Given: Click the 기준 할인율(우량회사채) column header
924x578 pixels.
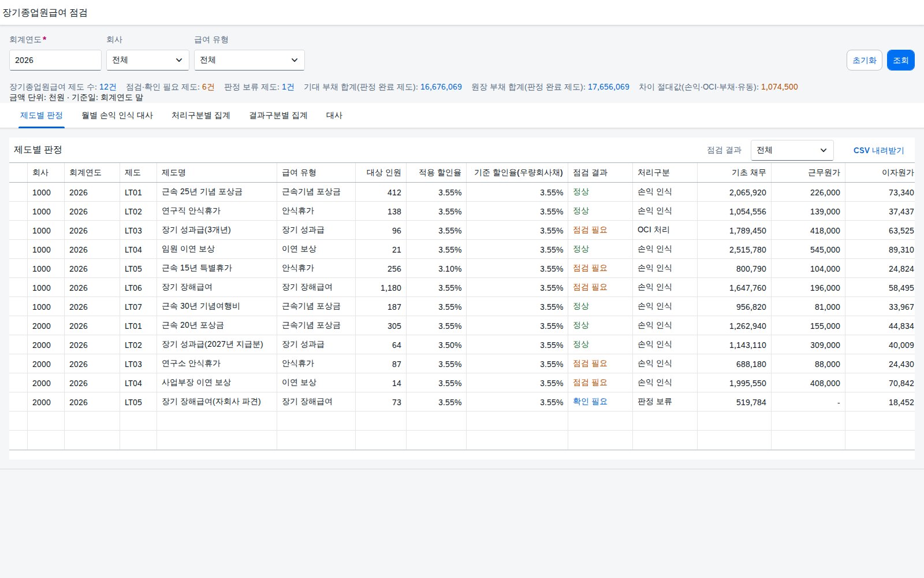Looking at the screenshot, I should [x=517, y=173].
